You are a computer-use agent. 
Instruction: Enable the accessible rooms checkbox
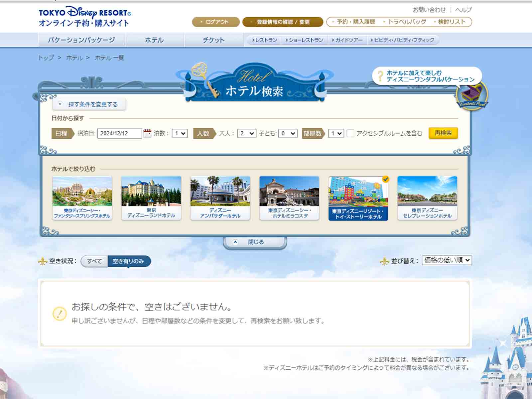coord(350,133)
